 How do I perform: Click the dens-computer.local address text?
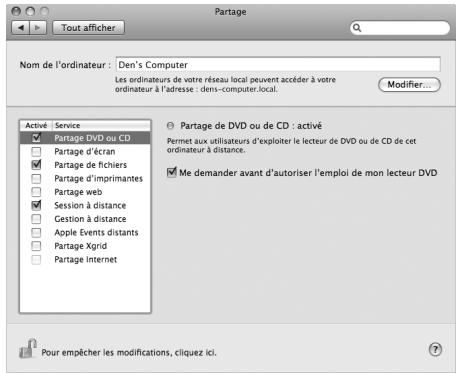[x=239, y=89]
